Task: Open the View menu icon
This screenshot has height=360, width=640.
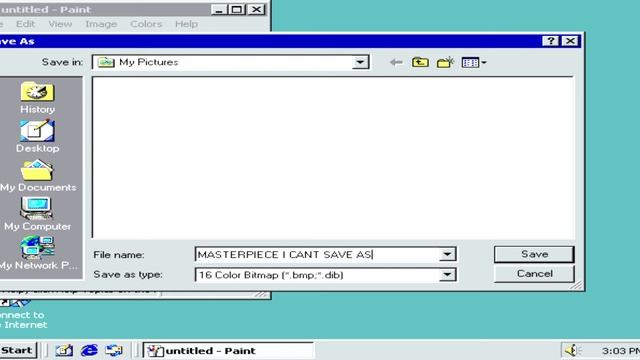Action: 474,62
